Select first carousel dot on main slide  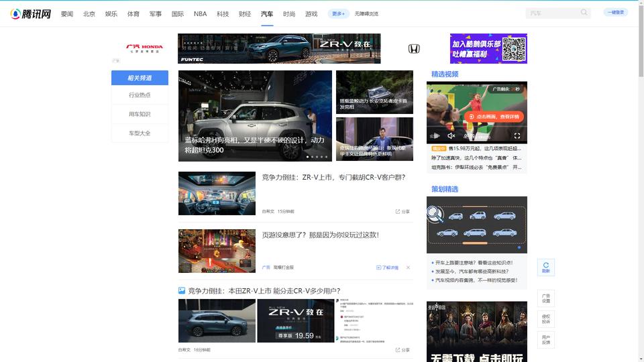pos(308,157)
